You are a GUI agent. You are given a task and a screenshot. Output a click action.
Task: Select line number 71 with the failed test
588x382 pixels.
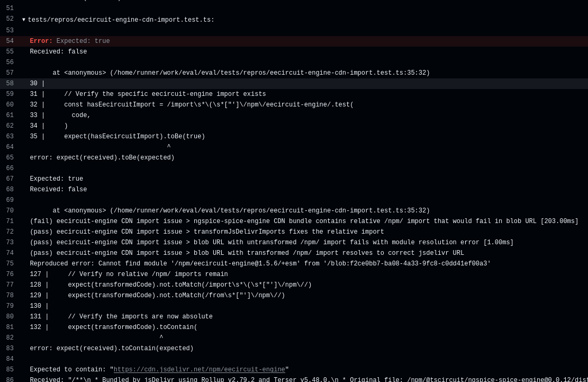pos(10,221)
